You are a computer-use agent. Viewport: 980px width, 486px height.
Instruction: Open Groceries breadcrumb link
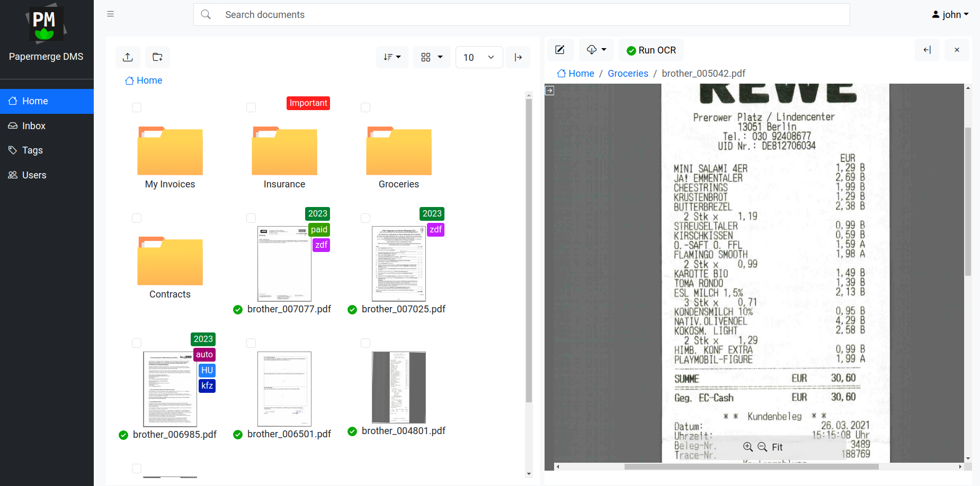point(627,74)
